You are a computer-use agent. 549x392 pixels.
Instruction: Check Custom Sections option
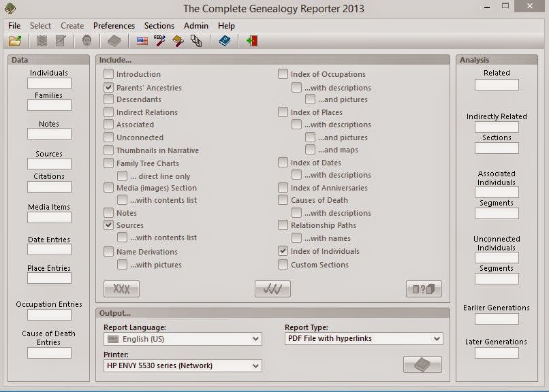(283, 264)
